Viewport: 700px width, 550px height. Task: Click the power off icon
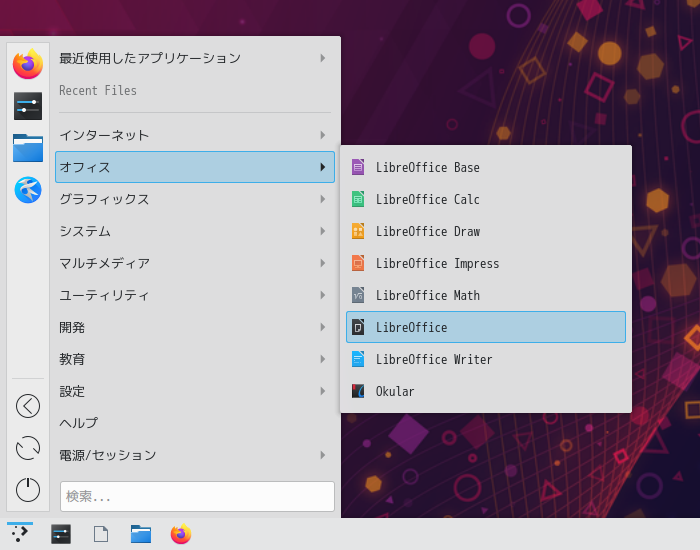(28, 489)
